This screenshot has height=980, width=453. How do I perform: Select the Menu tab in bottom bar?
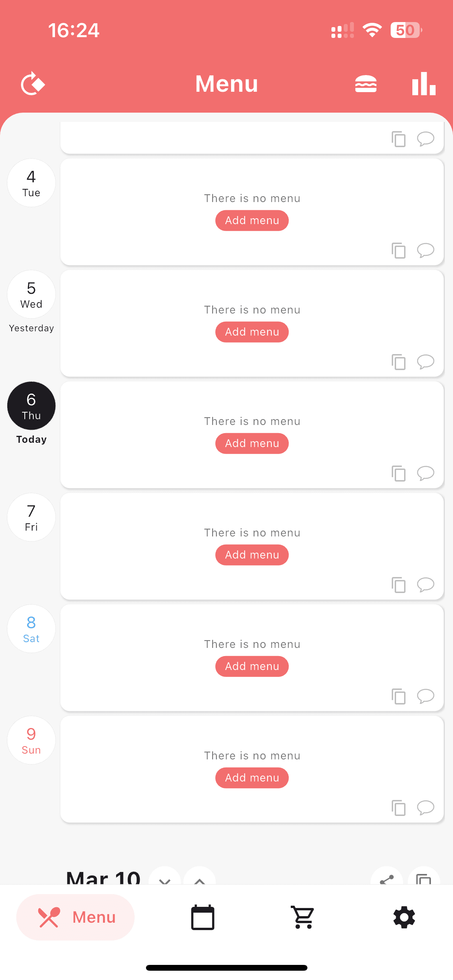pyautogui.click(x=75, y=917)
